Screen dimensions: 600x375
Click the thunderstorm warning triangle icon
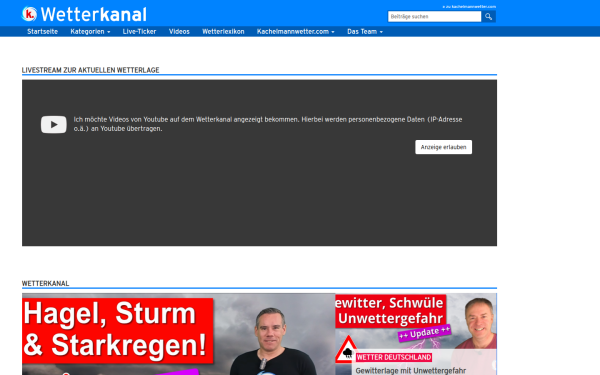tap(347, 349)
